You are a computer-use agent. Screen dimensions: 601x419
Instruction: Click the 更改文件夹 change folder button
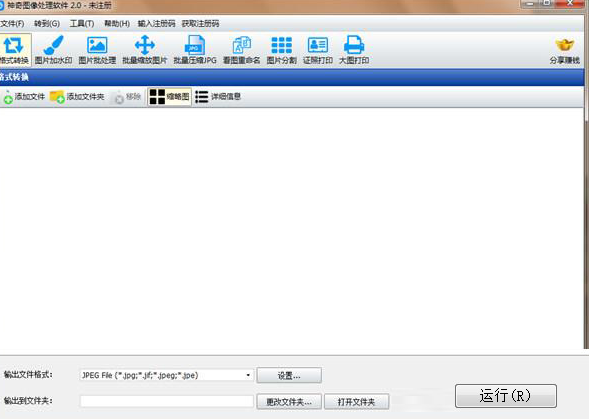point(290,401)
